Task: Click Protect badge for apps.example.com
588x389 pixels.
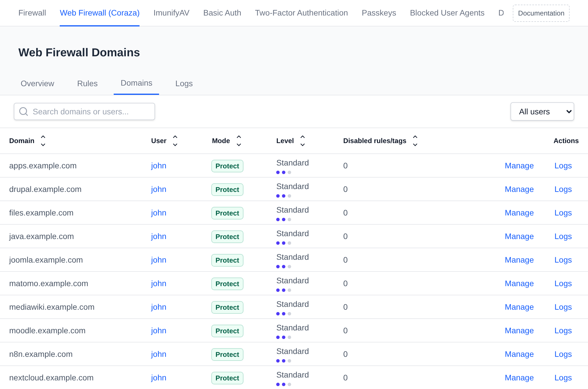Action: tap(227, 166)
